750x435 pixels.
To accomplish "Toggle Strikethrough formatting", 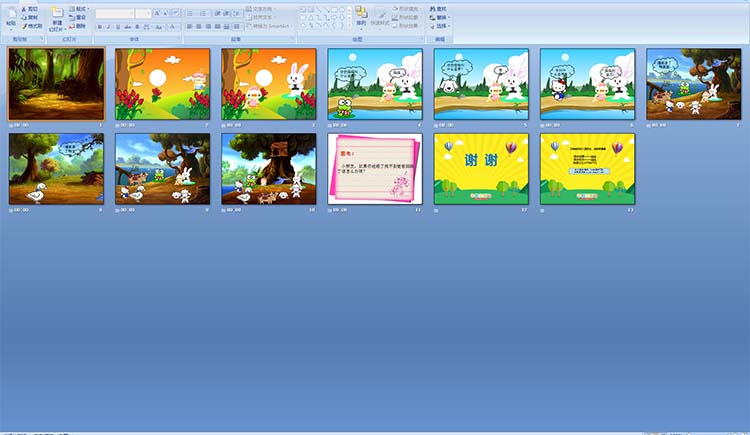I will (x=128, y=27).
